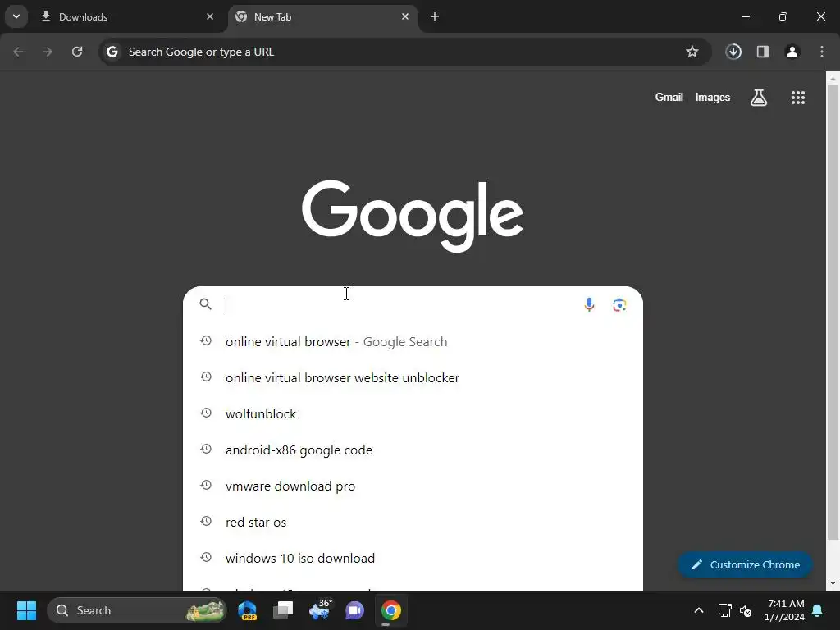Open a new tab with plus button
This screenshot has width=840, height=630.
coord(435,16)
